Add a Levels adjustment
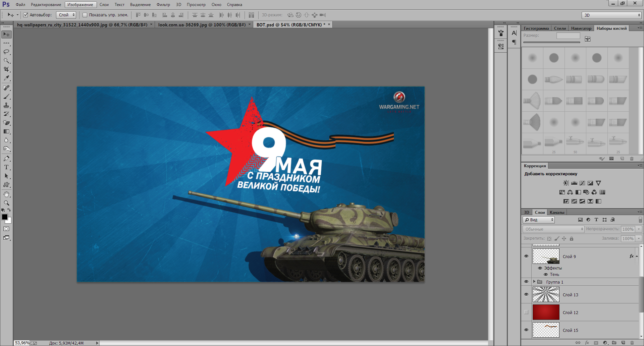The image size is (644, 346). tap(574, 183)
